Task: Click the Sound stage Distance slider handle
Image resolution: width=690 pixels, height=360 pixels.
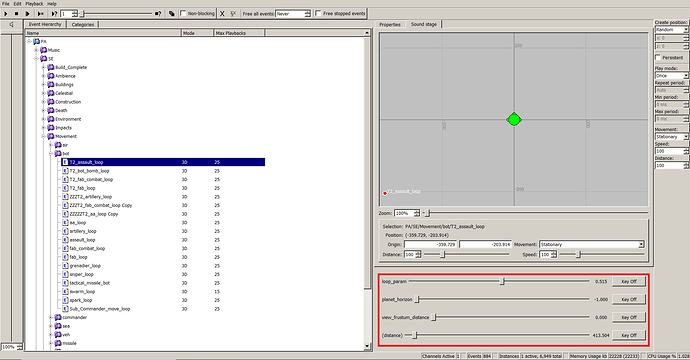Action: click(443, 254)
